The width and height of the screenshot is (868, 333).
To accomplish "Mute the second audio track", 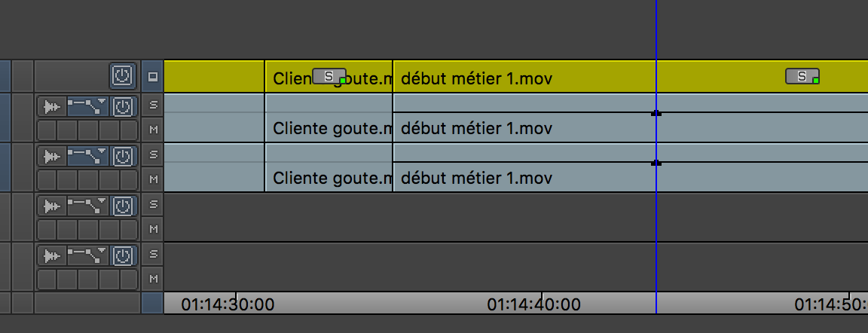I will coord(153,179).
